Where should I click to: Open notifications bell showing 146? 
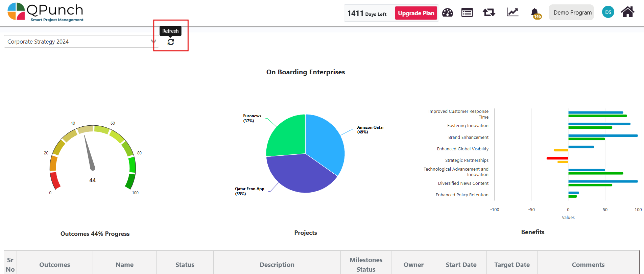click(x=535, y=14)
